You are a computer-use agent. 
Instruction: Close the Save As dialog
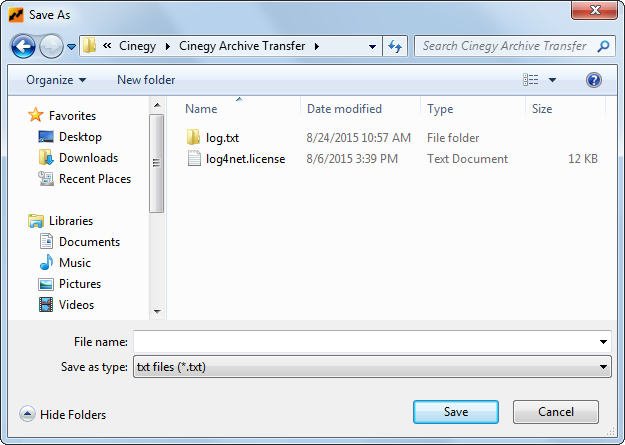[x=594, y=10]
